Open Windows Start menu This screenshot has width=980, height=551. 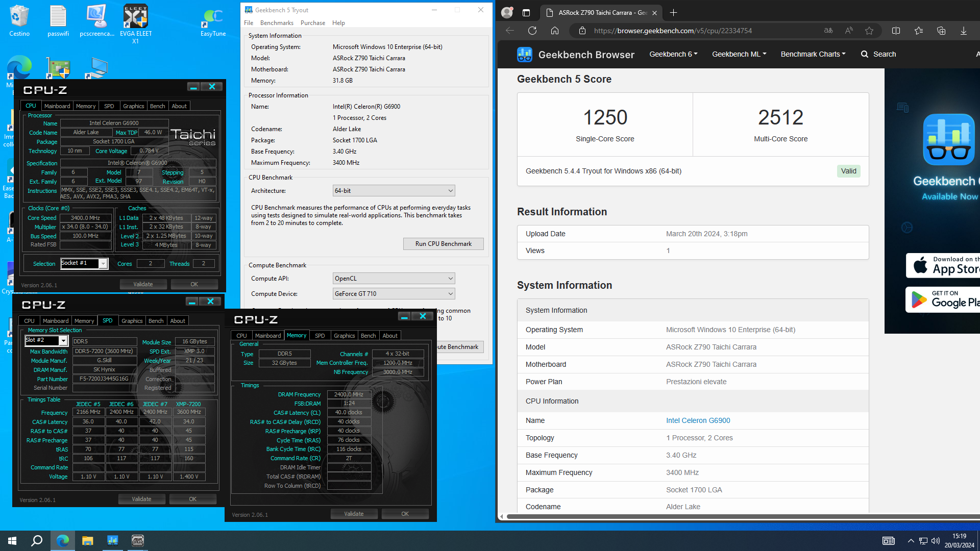point(12,541)
